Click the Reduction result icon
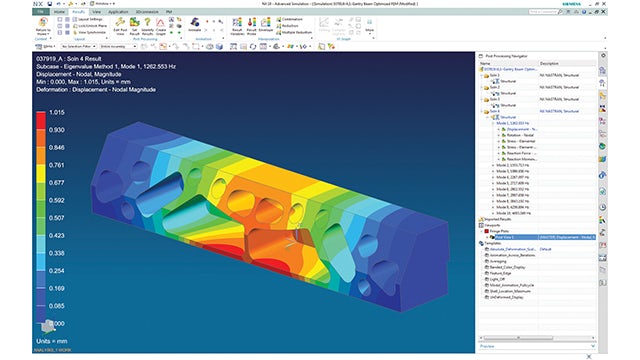 (279, 26)
